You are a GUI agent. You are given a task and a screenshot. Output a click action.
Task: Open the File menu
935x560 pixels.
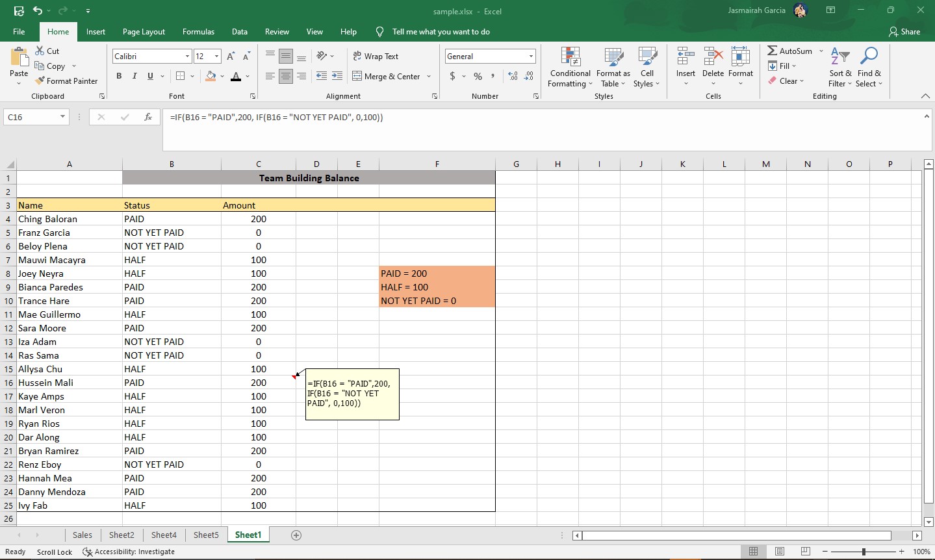[19, 31]
